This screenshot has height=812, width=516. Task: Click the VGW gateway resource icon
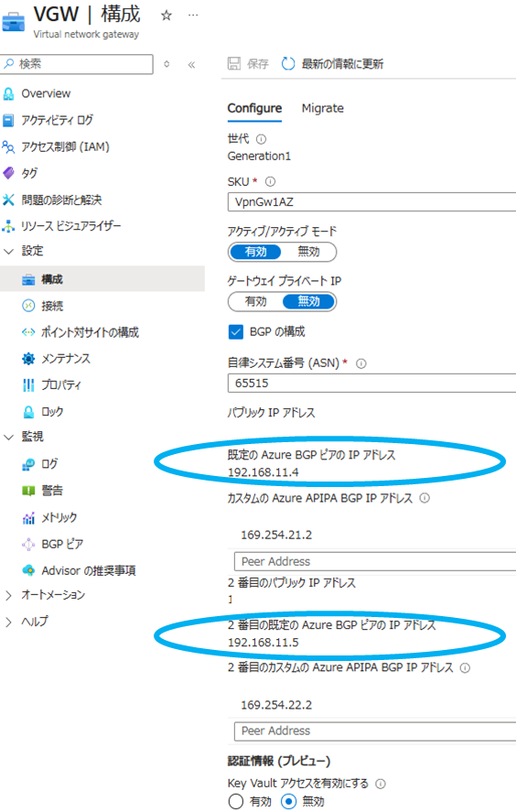[13, 23]
